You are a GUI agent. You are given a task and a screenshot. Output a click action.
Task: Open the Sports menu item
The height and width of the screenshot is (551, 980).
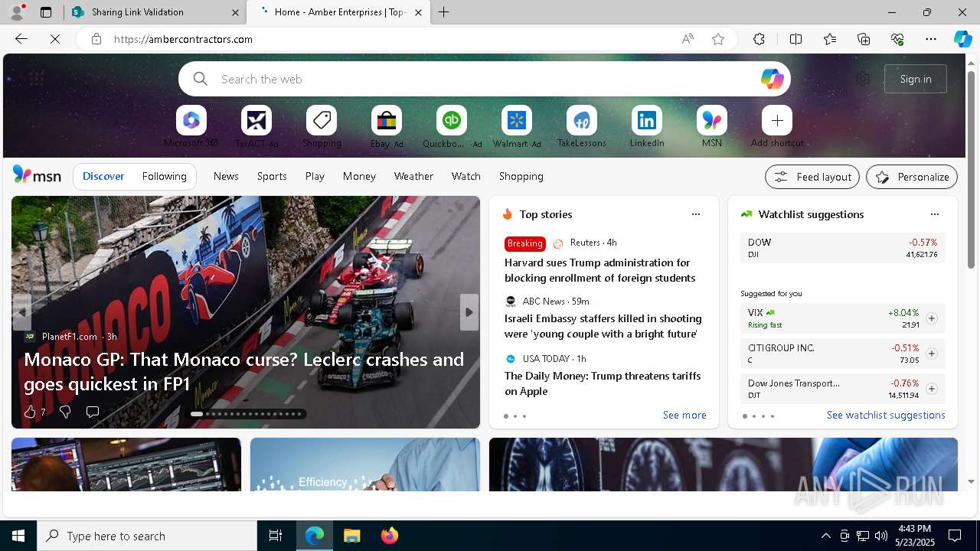click(x=272, y=176)
